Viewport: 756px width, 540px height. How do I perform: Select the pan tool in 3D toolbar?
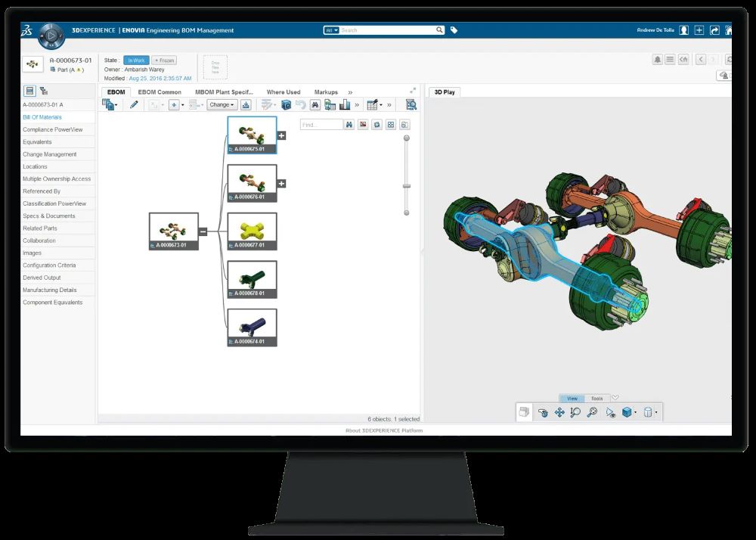point(559,413)
